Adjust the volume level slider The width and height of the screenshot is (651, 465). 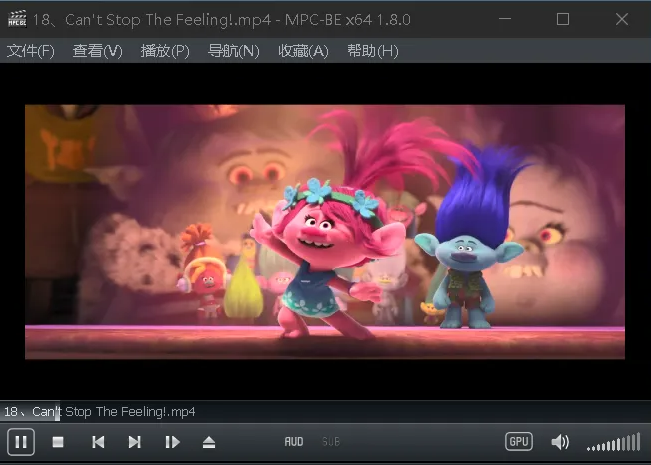(x=613, y=442)
